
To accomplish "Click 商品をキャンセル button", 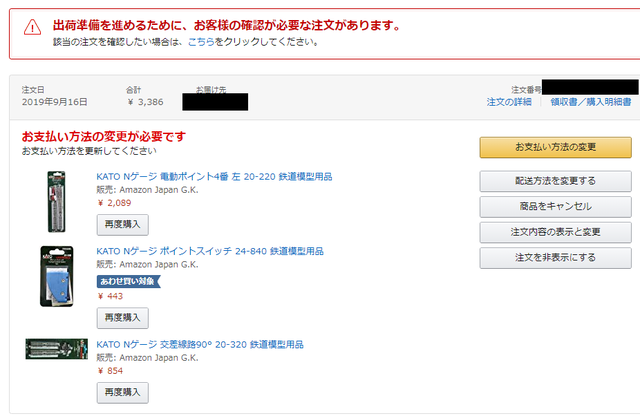I will click(x=556, y=207).
